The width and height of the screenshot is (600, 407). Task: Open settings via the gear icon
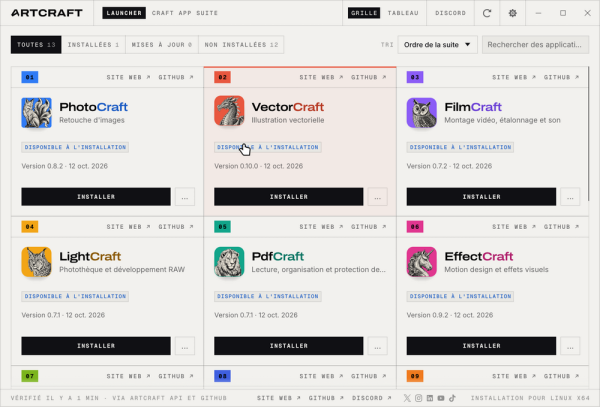(x=512, y=13)
